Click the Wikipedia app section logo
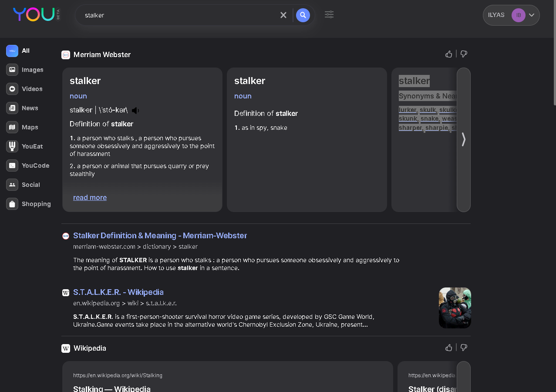Screen dimensions: 556x392 click(x=66, y=348)
